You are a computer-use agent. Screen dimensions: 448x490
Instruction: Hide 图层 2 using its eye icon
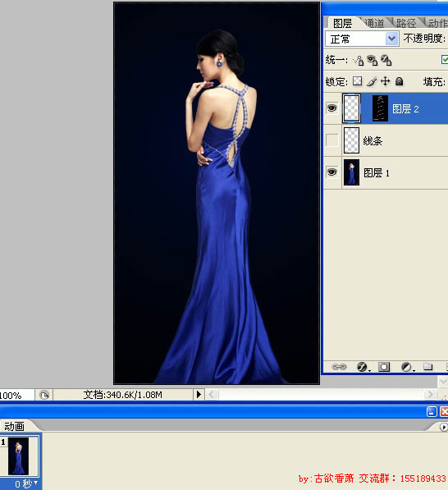click(332, 108)
